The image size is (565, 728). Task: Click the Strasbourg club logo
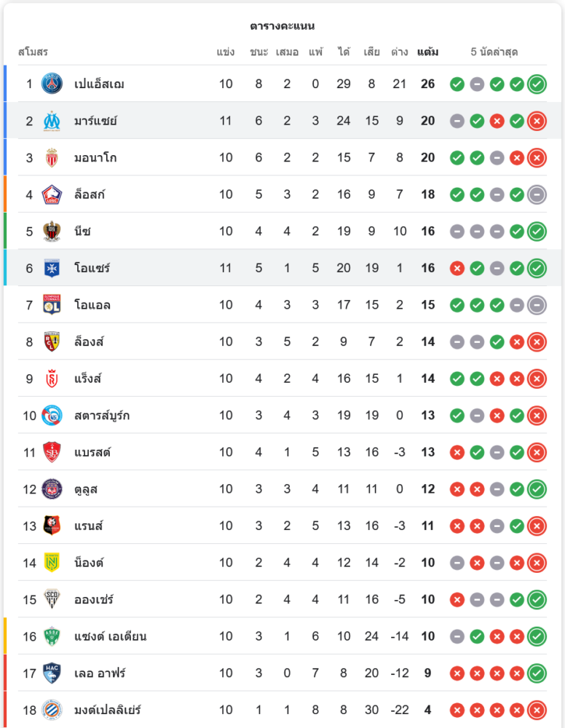[x=52, y=415]
